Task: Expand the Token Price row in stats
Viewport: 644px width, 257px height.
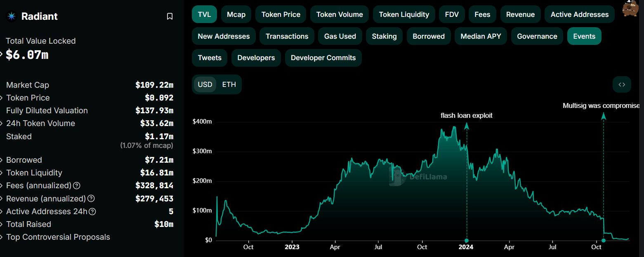Action: (2, 98)
